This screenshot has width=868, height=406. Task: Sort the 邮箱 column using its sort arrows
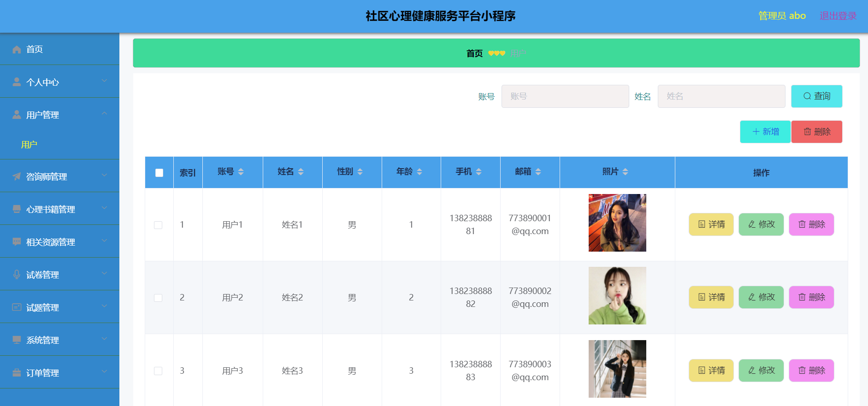(x=538, y=172)
